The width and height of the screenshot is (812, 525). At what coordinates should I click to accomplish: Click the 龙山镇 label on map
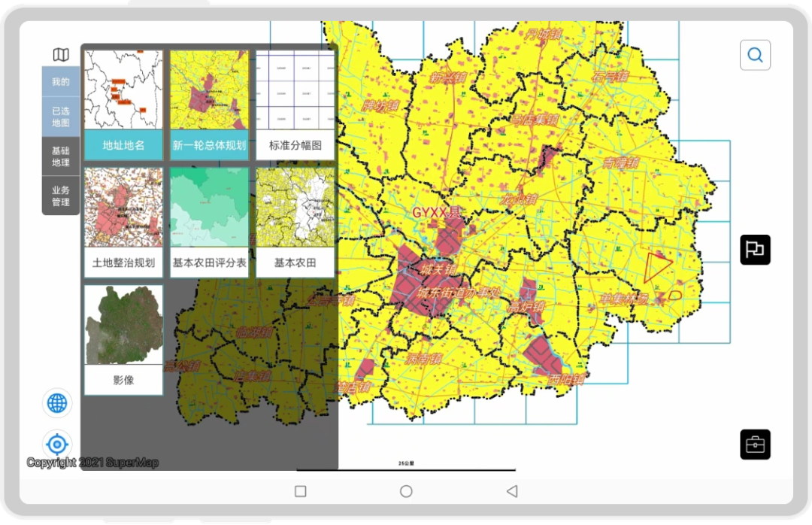pyautogui.click(x=518, y=199)
